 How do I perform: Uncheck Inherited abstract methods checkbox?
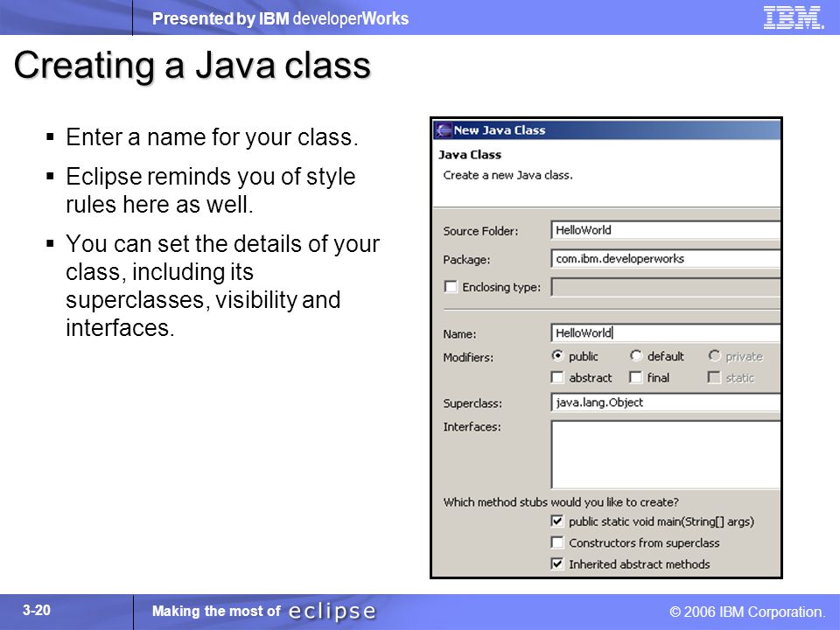pos(557,564)
